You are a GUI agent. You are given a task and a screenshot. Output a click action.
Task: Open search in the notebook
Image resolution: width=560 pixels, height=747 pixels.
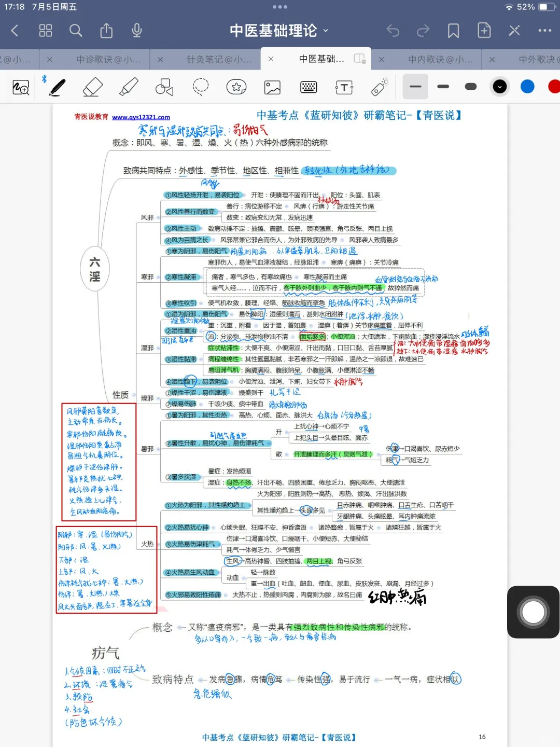(76, 31)
